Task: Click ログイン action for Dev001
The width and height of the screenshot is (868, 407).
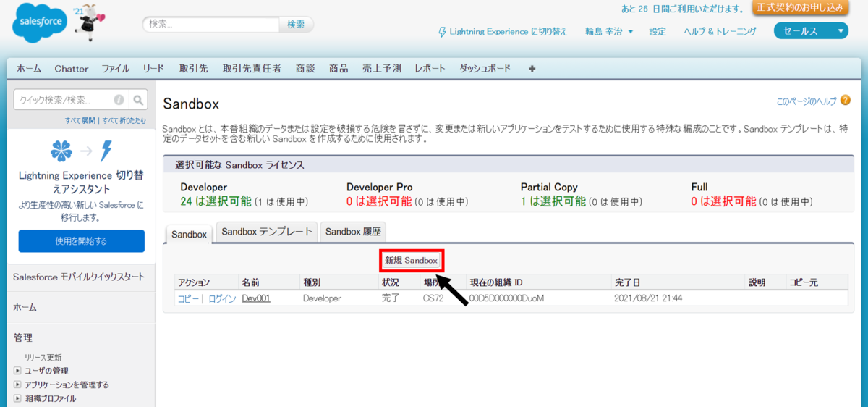Action: [x=222, y=298]
